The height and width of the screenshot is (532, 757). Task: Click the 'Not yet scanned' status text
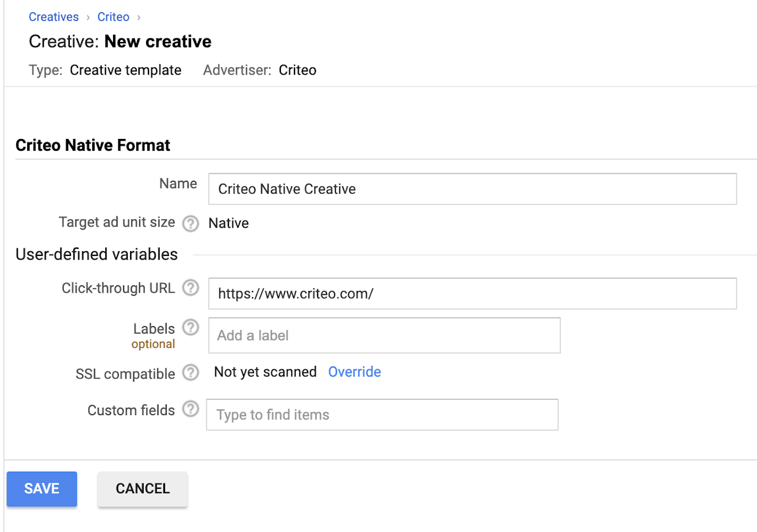pos(266,372)
